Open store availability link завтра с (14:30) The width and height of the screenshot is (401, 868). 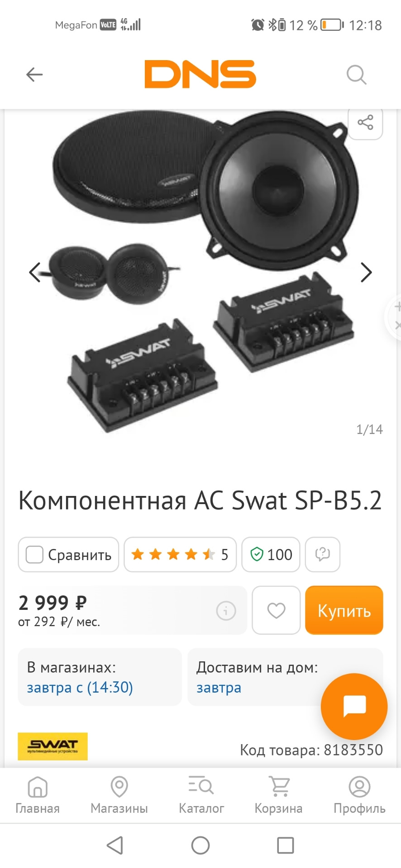[x=80, y=688]
